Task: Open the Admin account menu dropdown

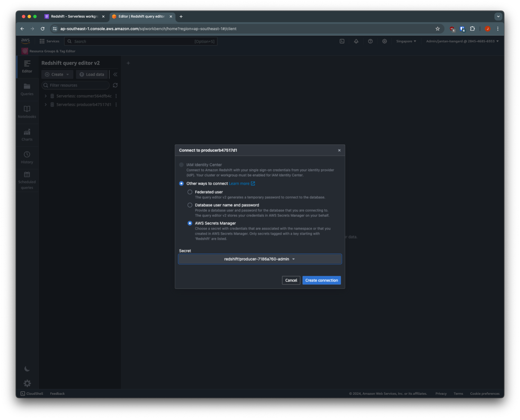Action: [463, 41]
